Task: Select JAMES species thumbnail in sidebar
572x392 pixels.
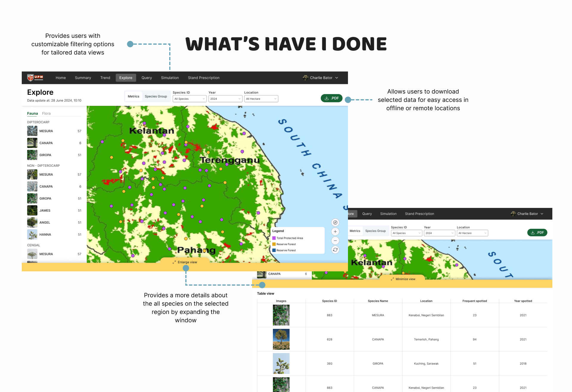Action: (32, 211)
